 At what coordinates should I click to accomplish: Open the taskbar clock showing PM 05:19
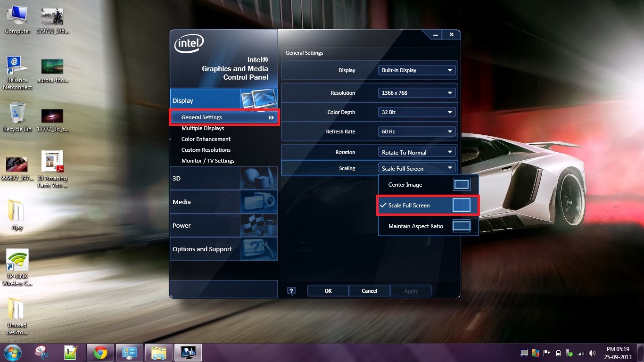618,353
